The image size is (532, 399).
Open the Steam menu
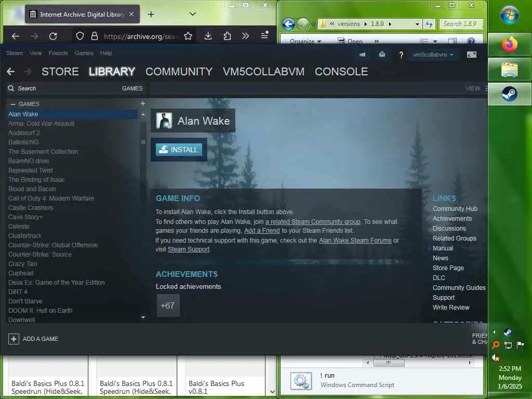click(14, 53)
